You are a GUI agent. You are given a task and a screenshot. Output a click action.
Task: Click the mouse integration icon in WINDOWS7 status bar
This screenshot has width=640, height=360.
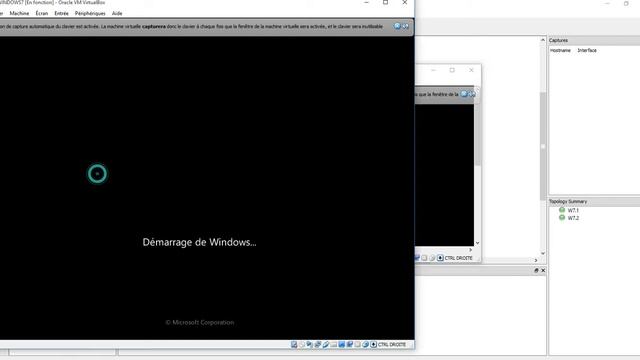coord(366,344)
